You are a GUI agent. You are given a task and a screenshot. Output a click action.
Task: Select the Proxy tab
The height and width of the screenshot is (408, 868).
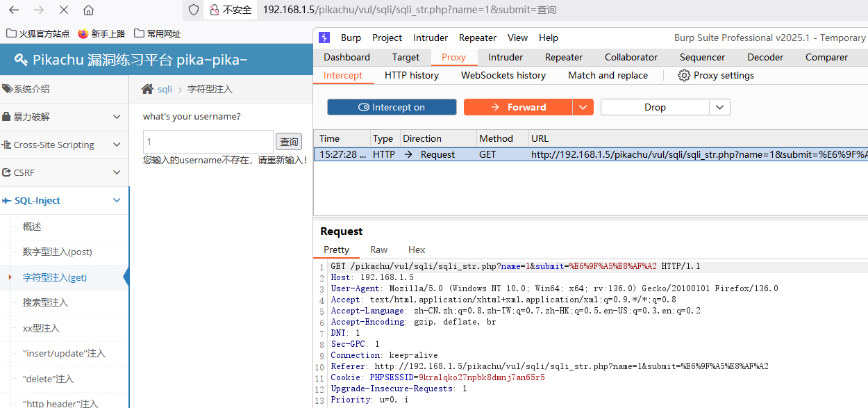(x=453, y=57)
